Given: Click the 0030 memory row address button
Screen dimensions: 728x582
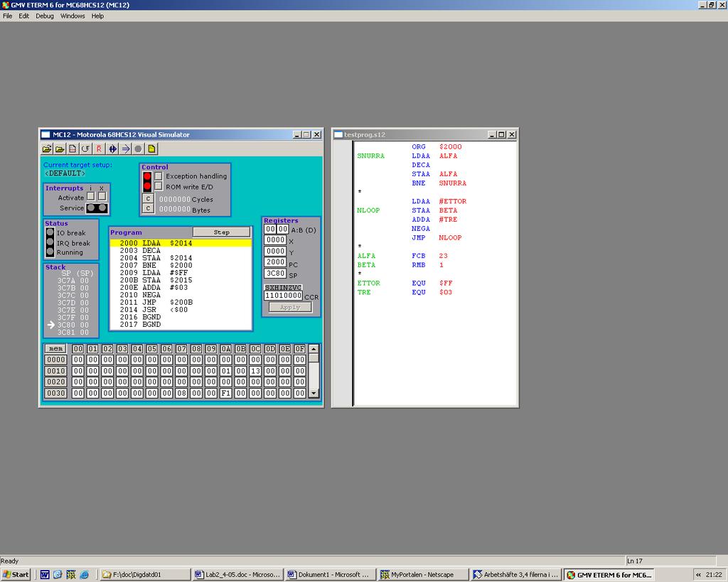Looking at the screenshot, I should (x=55, y=393).
